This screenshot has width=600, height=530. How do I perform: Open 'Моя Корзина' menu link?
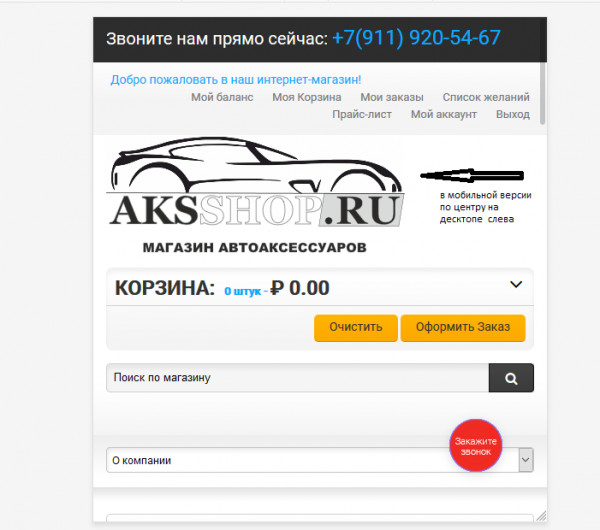(x=307, y=97)
